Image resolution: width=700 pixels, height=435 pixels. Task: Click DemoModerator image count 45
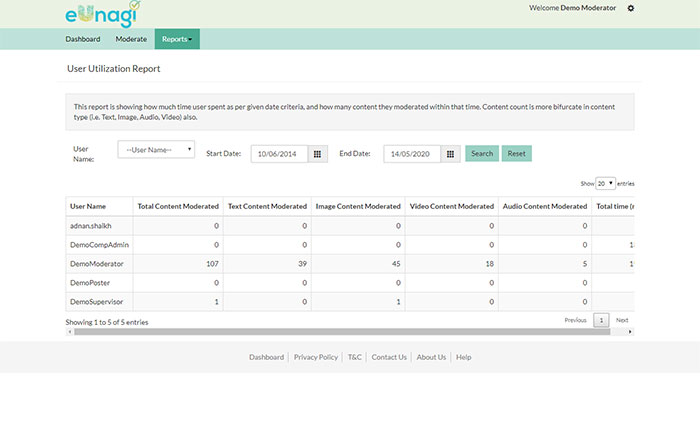pos(396,264)
